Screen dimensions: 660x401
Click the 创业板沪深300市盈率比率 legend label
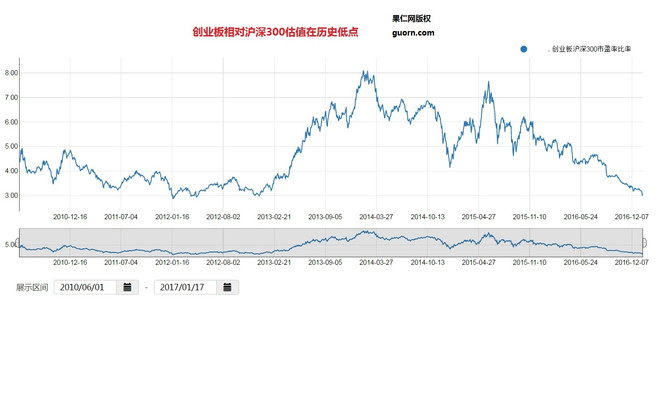[591, 49]
